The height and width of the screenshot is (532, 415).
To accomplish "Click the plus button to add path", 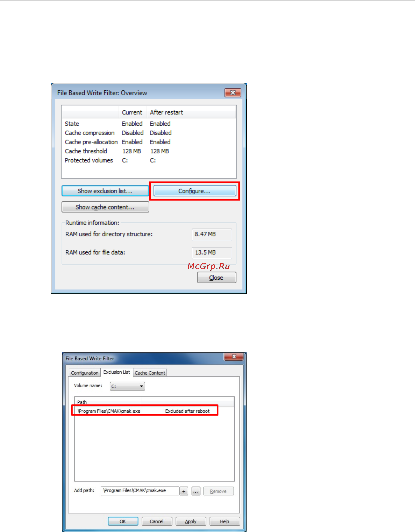I will pos(184,491).
